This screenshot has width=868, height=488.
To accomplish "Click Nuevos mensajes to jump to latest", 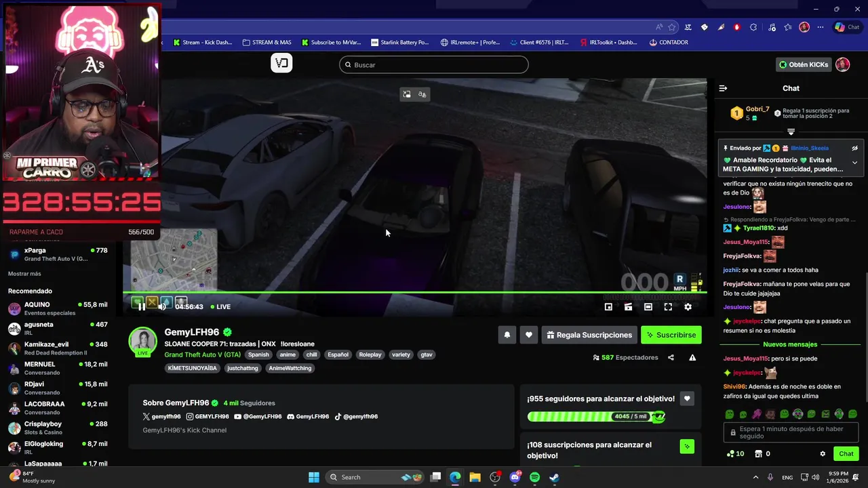I will (x=790, y=344).
